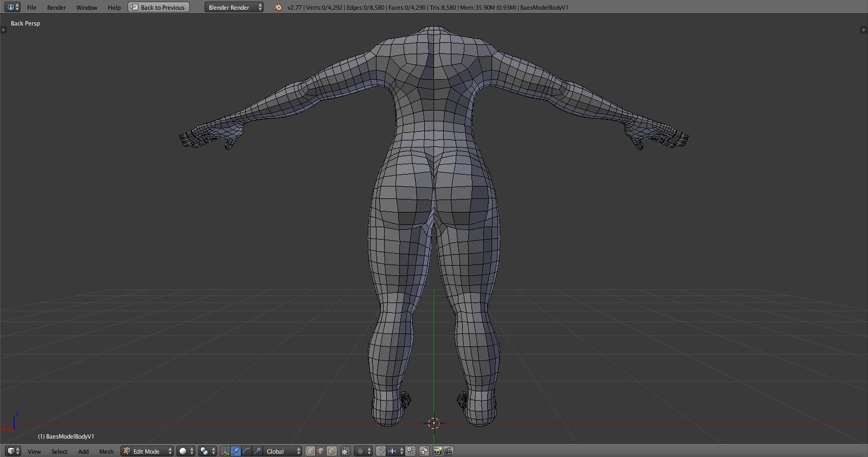
Task: Open the Select menu in the 3D viewport header
Action: point(59,452)
